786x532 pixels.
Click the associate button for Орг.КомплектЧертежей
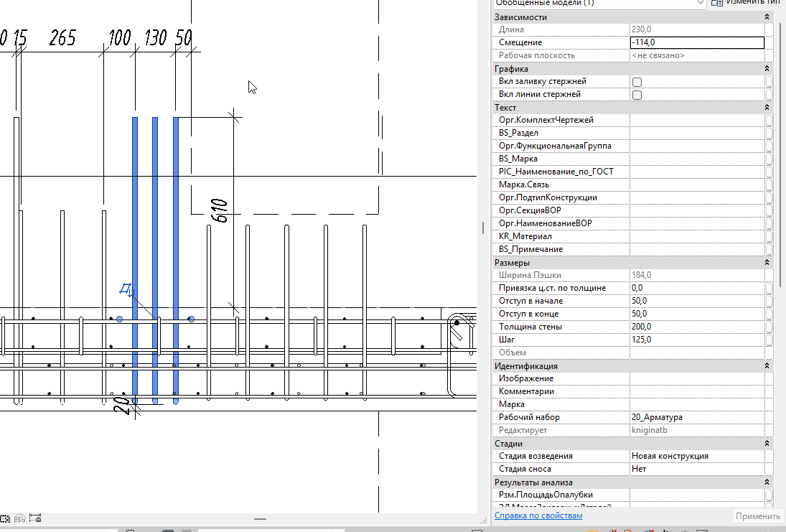tap(769, 120)
